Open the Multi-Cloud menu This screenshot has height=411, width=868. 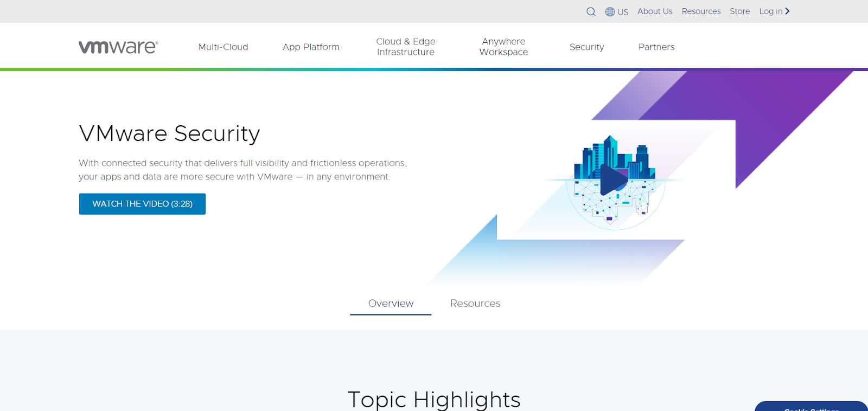tap(223, 47)
